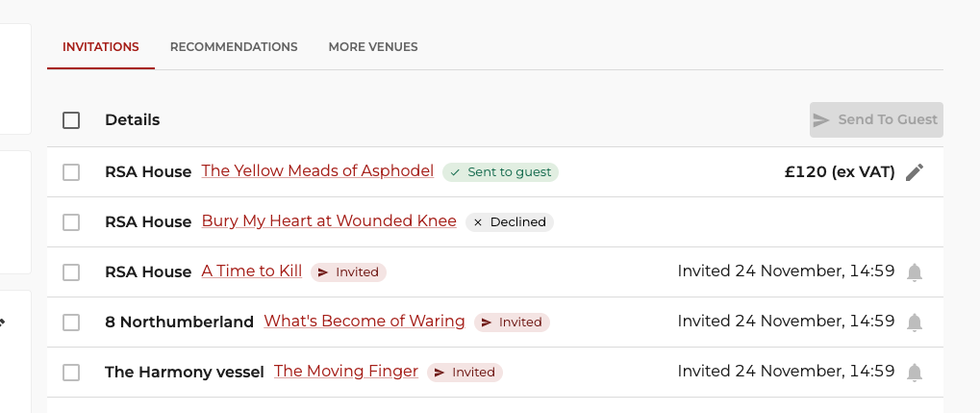Select The Harmony vessel row checkbox
The image size is (980, 413).
point(71,373)
